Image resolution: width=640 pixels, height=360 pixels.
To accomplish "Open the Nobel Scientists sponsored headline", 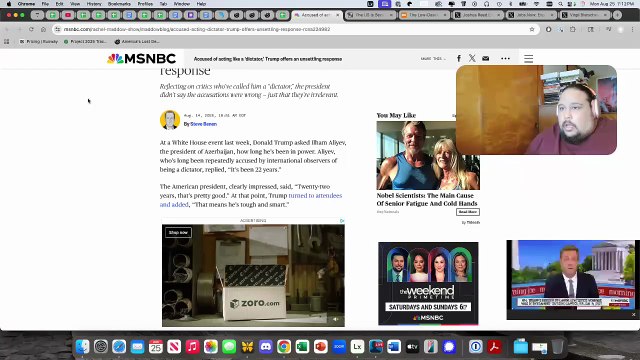I will (427, 200).
